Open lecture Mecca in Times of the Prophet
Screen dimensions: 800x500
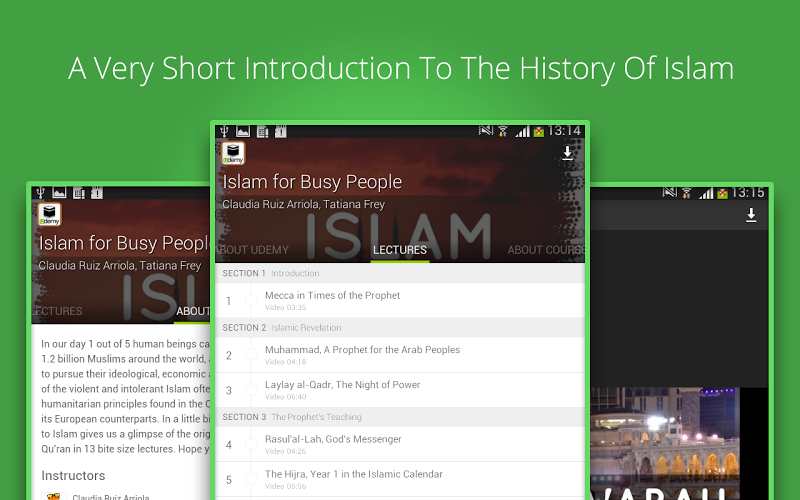[x=400, y=301]
